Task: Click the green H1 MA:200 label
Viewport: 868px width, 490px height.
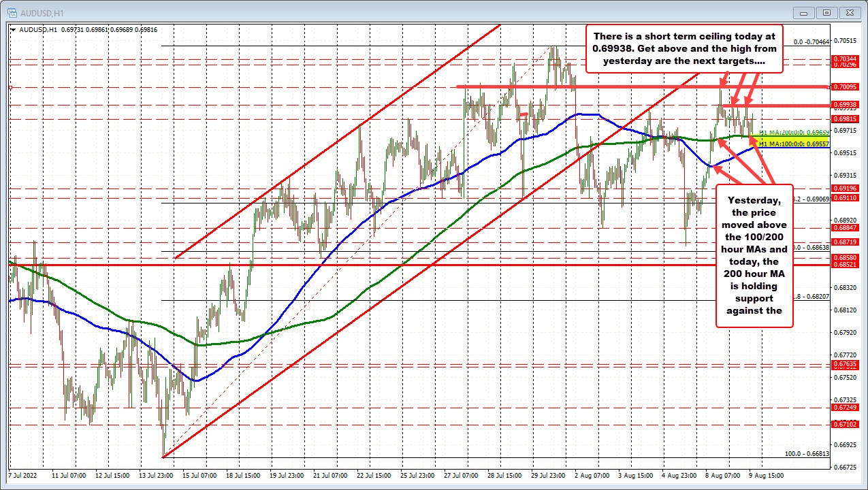Action: (x=794, y=132)
